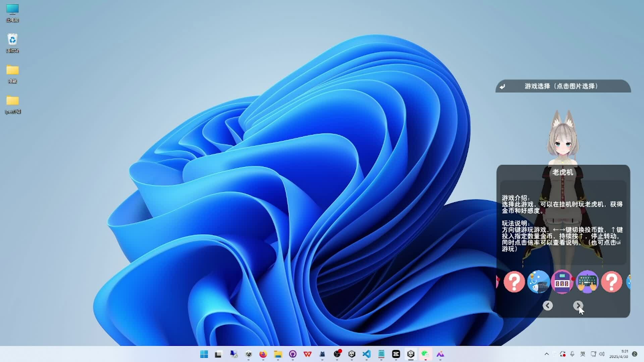
Task: Expand the system tray hidden icons chevron
Action: coord(546,354)
